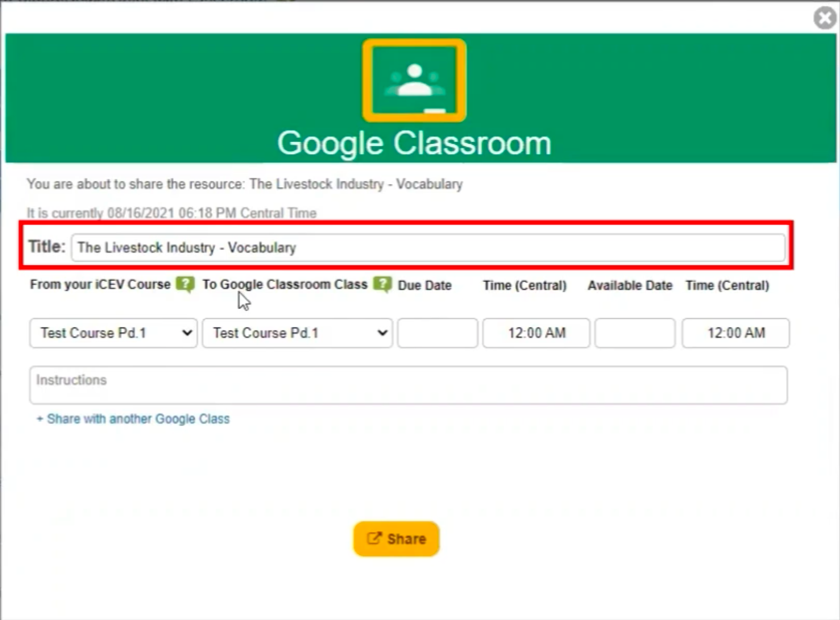Click the Due Date field

pyautogui.click(x=437, y=333)
